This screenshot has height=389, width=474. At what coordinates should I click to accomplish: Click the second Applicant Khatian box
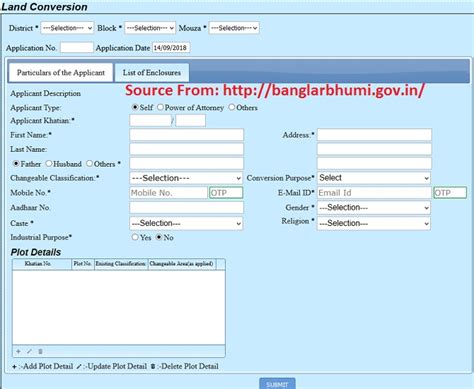tap(191, 120)
